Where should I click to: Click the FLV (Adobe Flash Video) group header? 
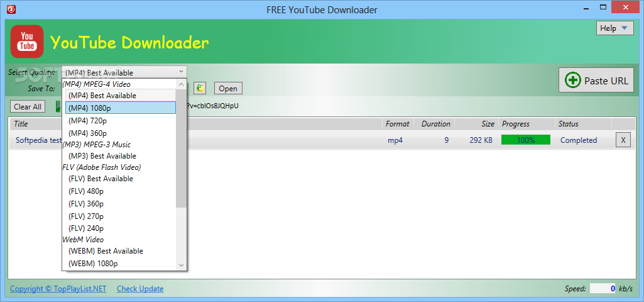pyautogui.click(x=101, y=167)
